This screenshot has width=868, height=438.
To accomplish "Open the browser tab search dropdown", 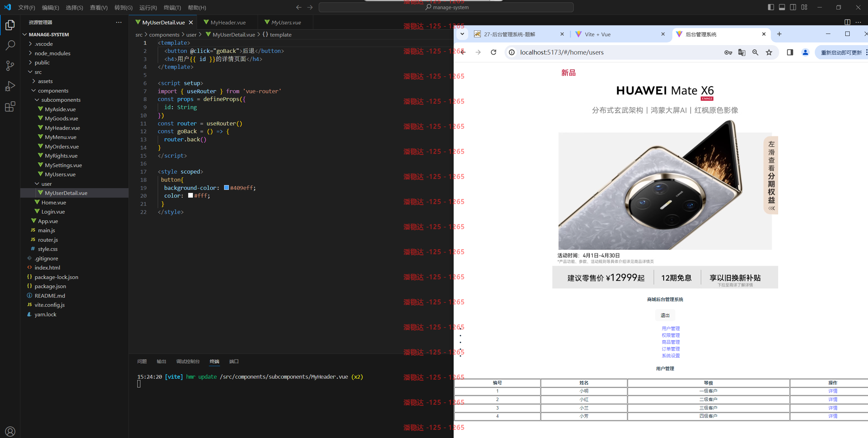I will click(x=462, y=34).
